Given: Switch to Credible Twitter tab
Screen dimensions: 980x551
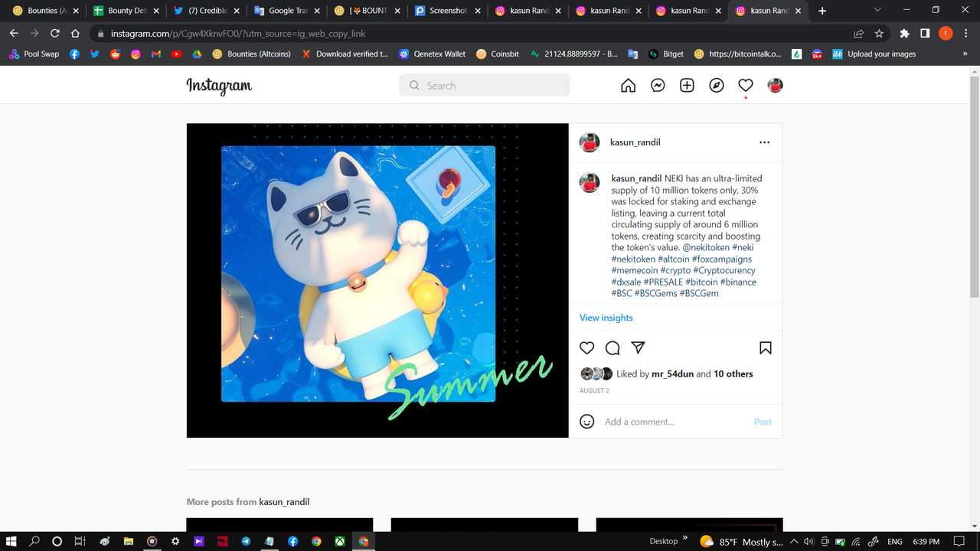Looking at the screenshot, I should click(207, 11).
